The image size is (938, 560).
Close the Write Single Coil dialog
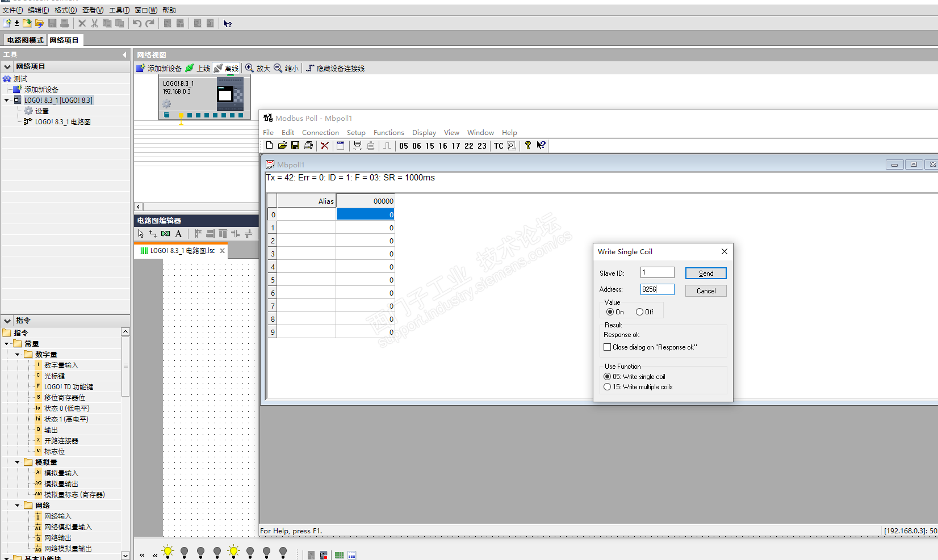tap(724, 251)
